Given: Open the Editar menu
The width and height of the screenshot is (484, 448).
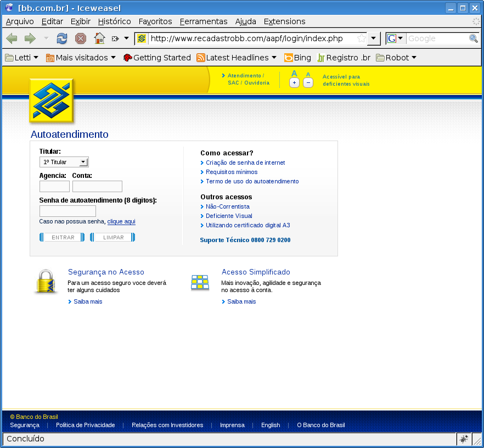Looking at the screenshot, I should tap(52, 21).
